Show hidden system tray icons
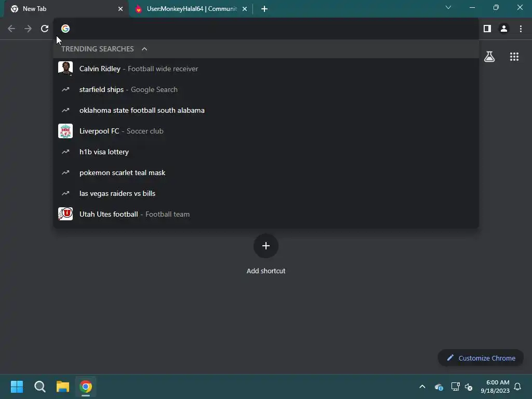The image size is (532, 399). click(422, 387)
